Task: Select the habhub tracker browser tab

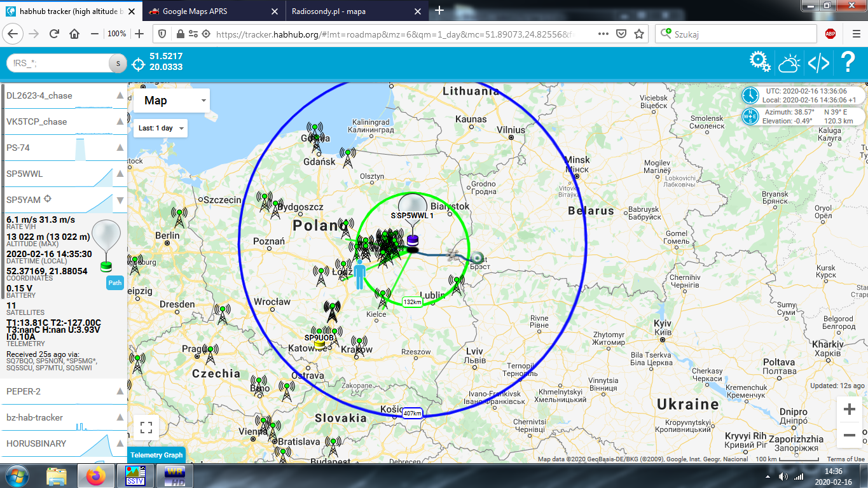Action: coord(71,11)
